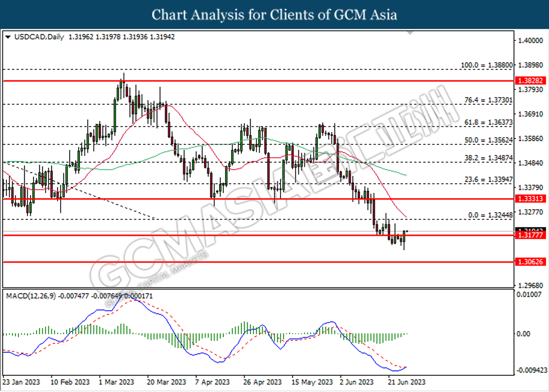Select the 50.0 = 1.35624 Fibonacci label
This screenshot has width=549, height=392.
pos(489,140)
